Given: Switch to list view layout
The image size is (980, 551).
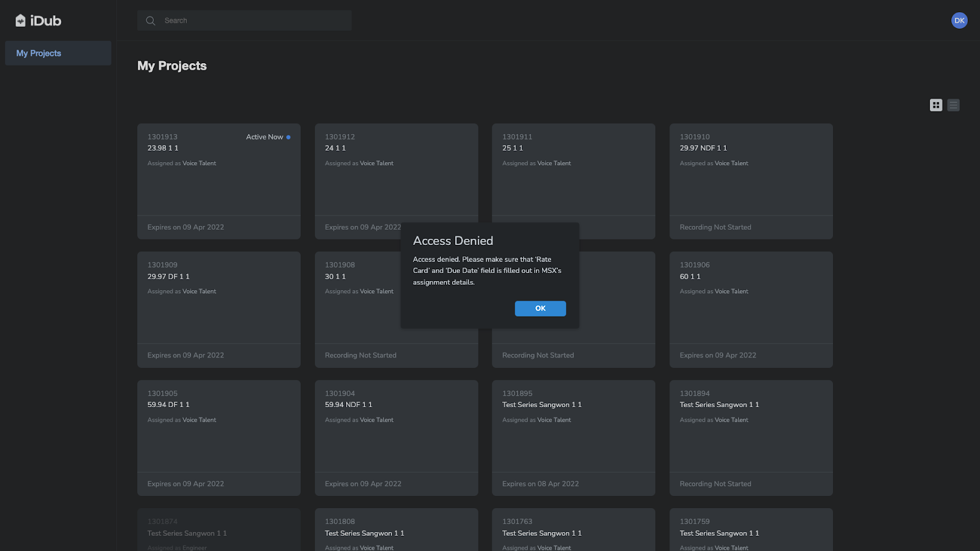Looking at the screenshot, I should pyautogui.click(x=954, y=105).
